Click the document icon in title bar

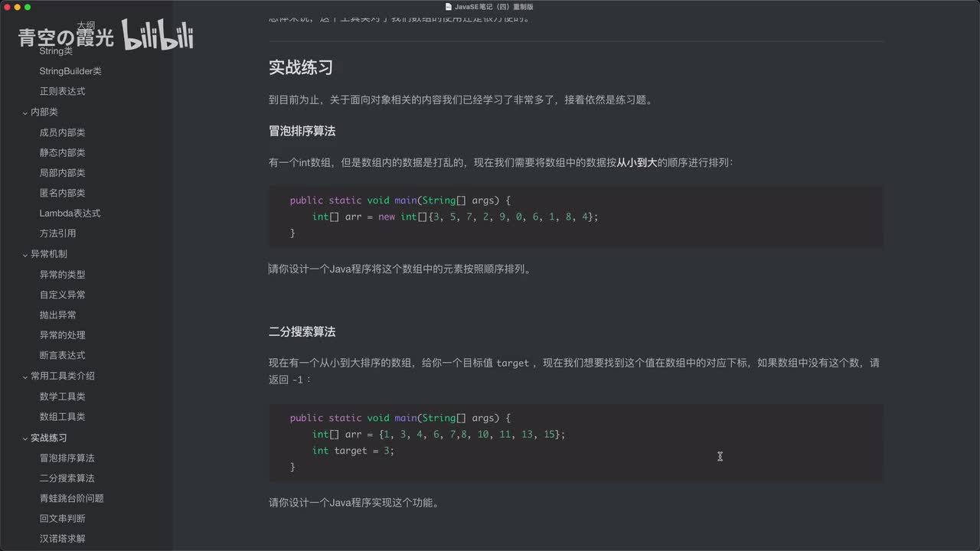tap(449, 6)
